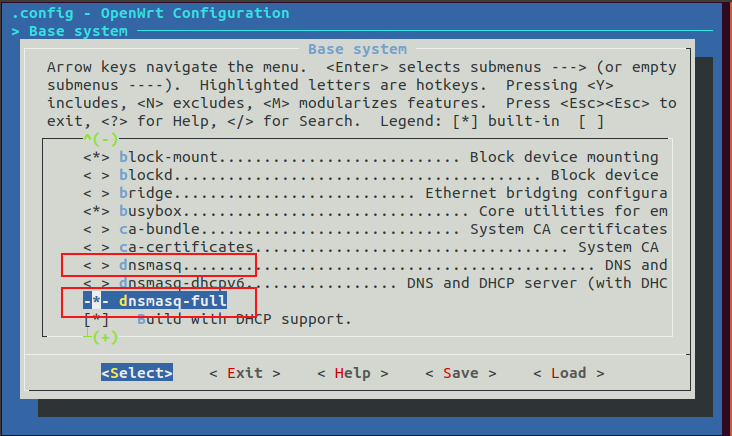Viewport: 732px width, 436px height.
Task: Open the Help button
Action: (x=352, y=373)
